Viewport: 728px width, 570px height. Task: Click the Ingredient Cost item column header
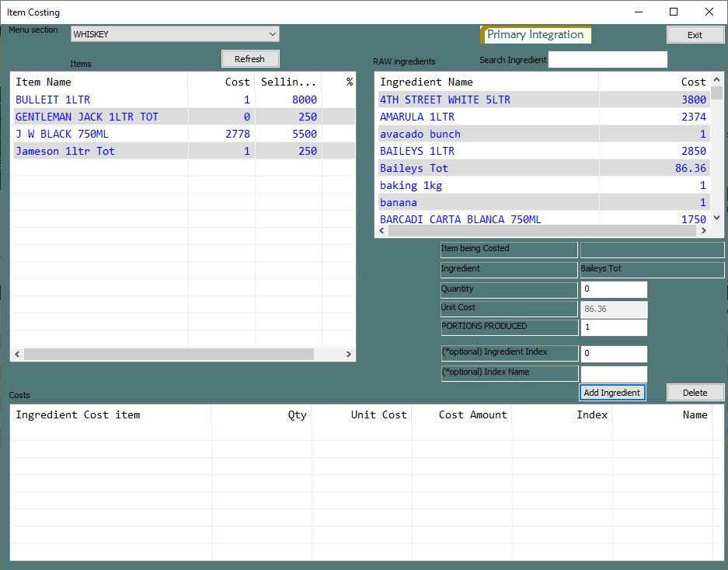click(111, 414)
